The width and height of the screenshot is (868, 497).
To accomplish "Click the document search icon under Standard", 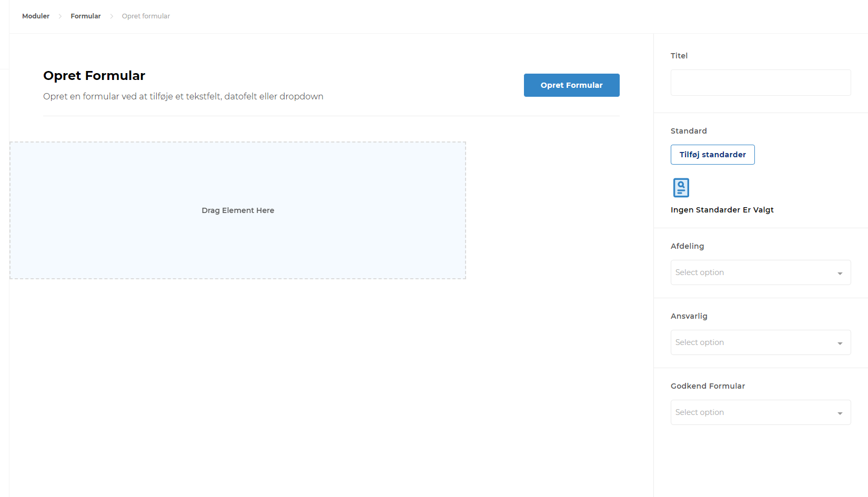I will coord(681,188).
